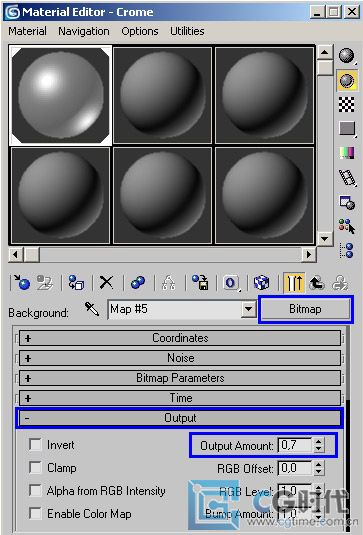
Task: Open the Map #5 name dropdown arrow
Action: click(249, 309)
